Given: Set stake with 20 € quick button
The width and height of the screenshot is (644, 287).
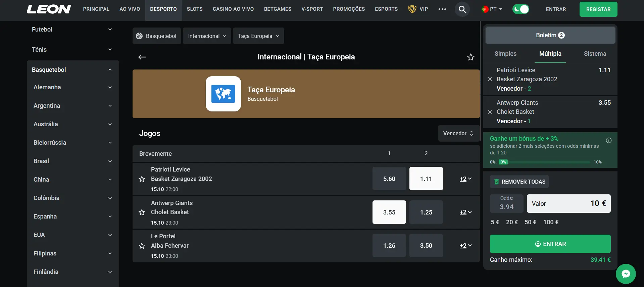Looking at the screenshot, I should coord(512,222).
